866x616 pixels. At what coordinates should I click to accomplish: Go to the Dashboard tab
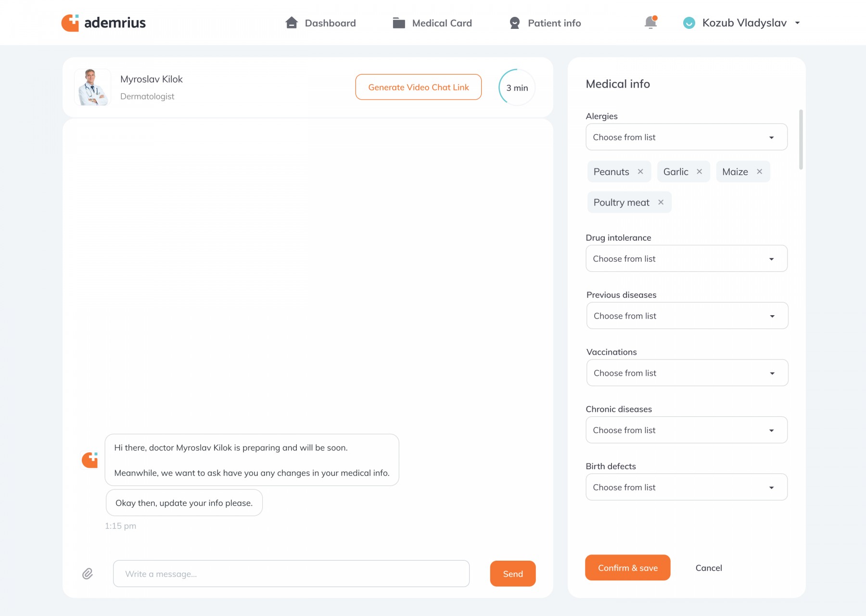click(x=320, y=23)
